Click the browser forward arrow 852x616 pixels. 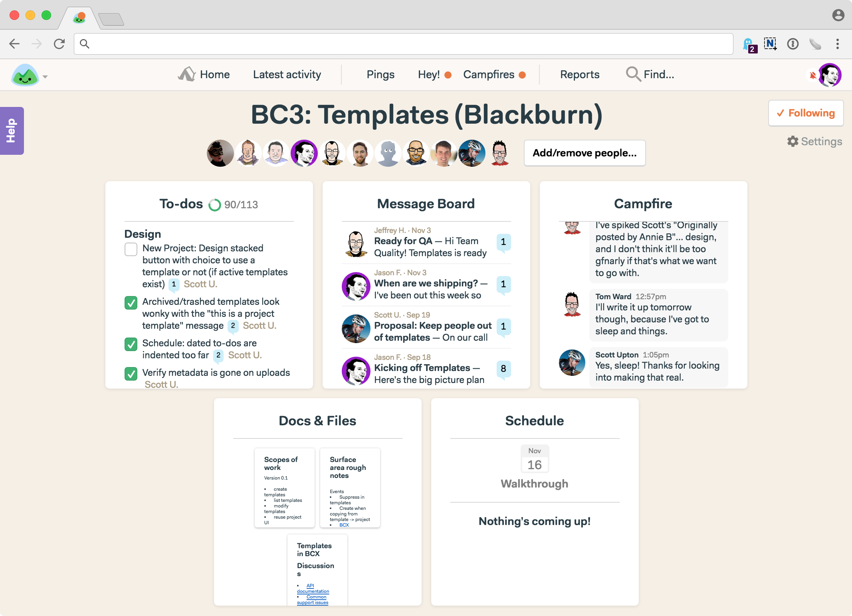(x=37, y=44)
